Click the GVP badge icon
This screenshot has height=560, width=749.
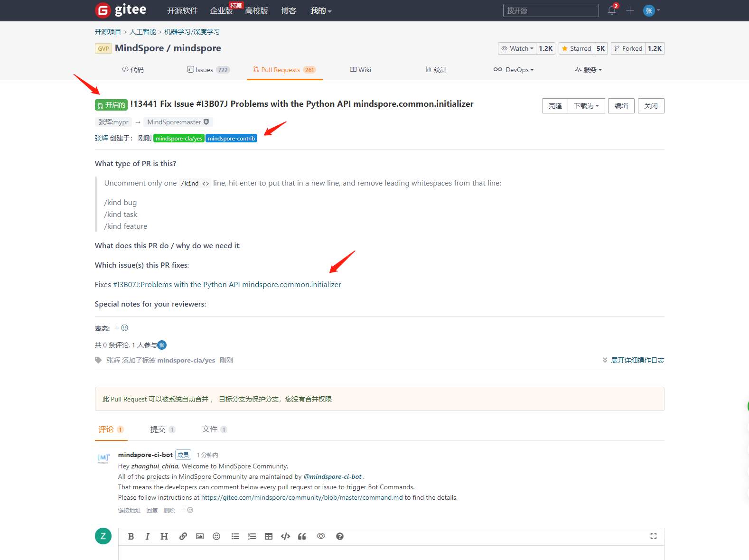click(x=103, y=48)
